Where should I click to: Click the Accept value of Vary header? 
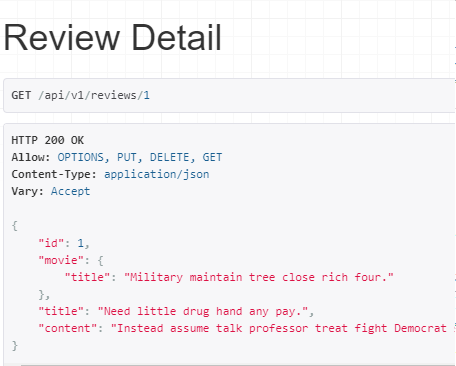[x=70, y=191]
